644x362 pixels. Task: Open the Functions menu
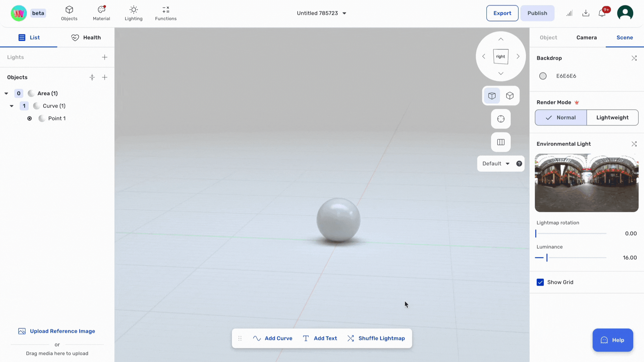click(166, 13)
